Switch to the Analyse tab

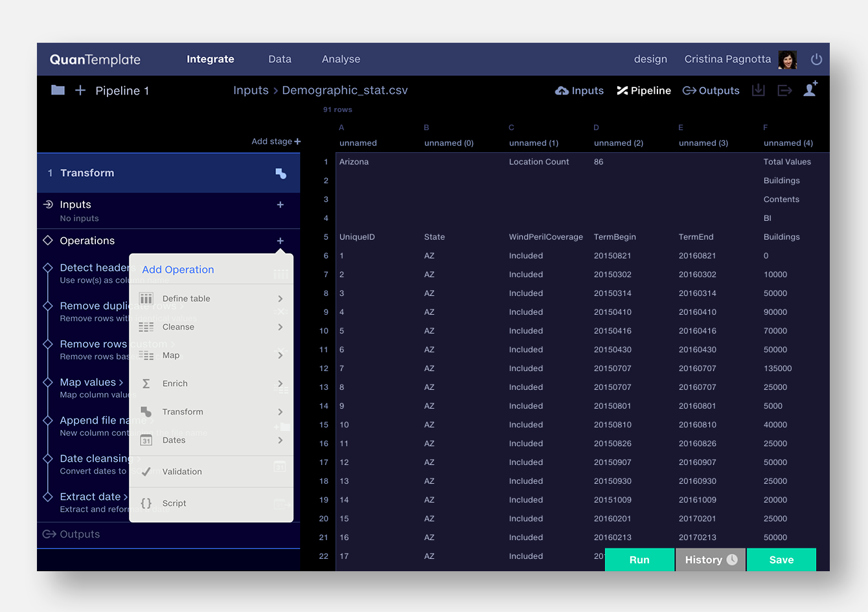coord(341,59)
